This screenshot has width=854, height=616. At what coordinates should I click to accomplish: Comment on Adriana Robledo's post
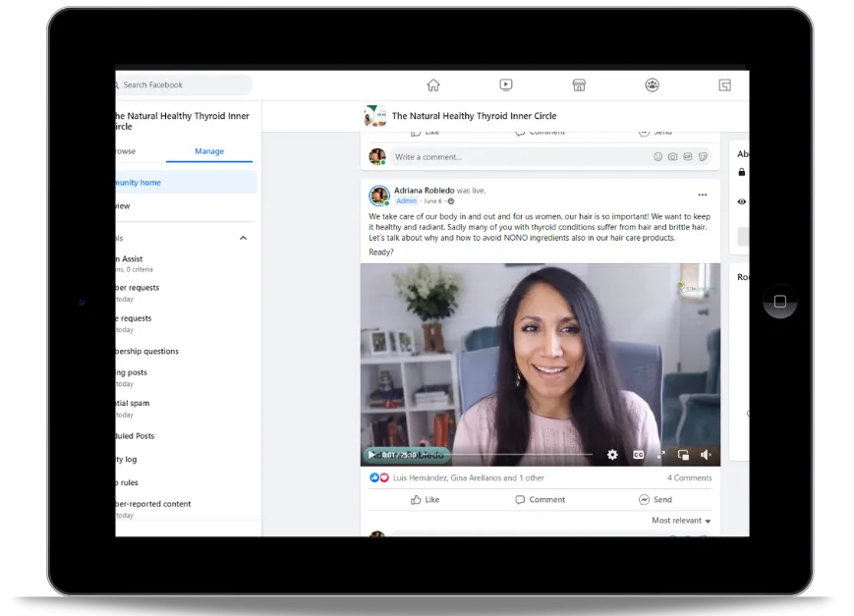pos(541,499)
